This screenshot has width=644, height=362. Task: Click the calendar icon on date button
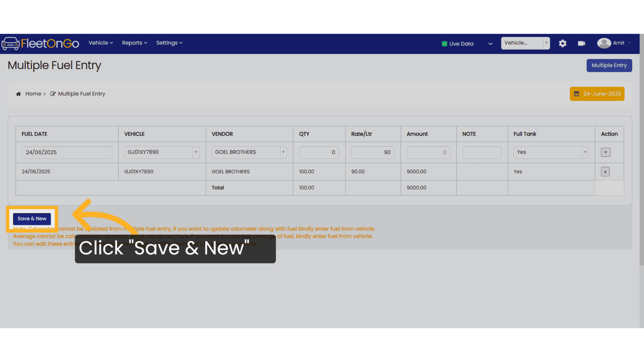point(576,94)
